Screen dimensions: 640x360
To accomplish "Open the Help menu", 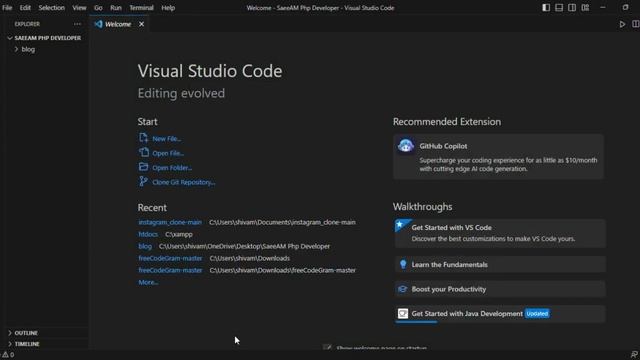I will [x=168, y=8].
